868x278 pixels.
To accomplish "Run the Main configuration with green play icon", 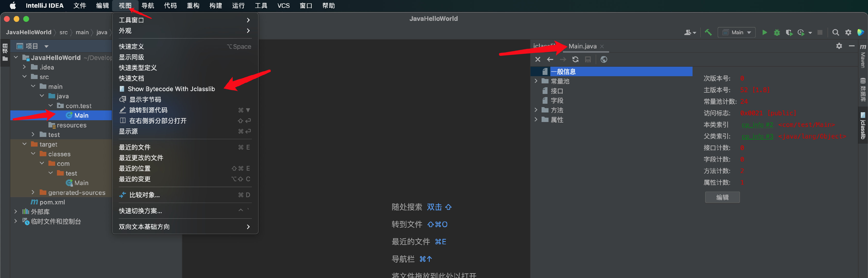I will click(x=764, y=32).
